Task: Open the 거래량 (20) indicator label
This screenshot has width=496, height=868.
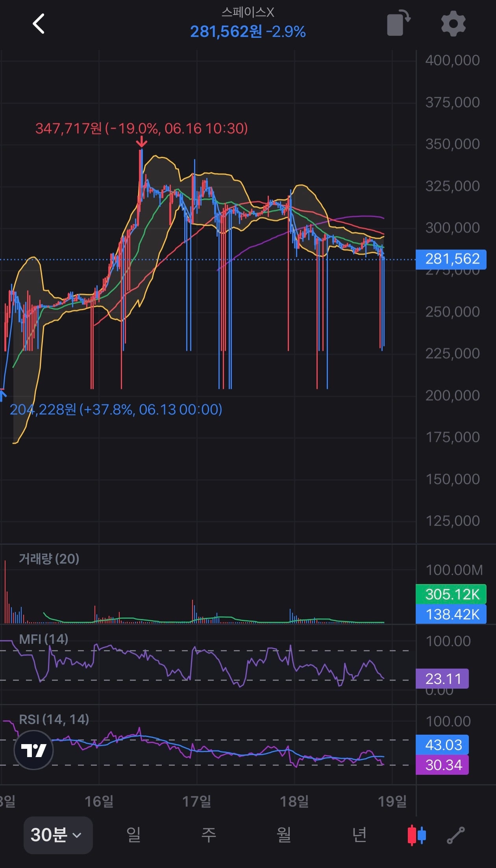Action: (x=49, y=558)
